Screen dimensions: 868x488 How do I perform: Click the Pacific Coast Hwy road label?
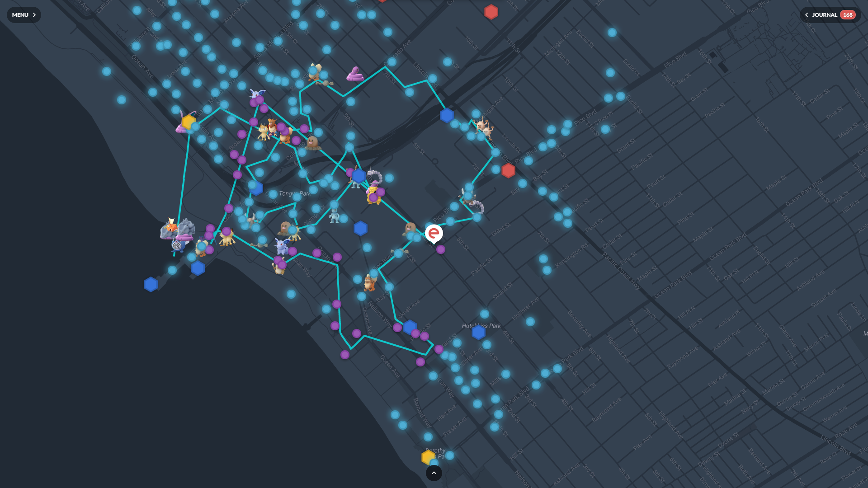[x=622, y=271]
